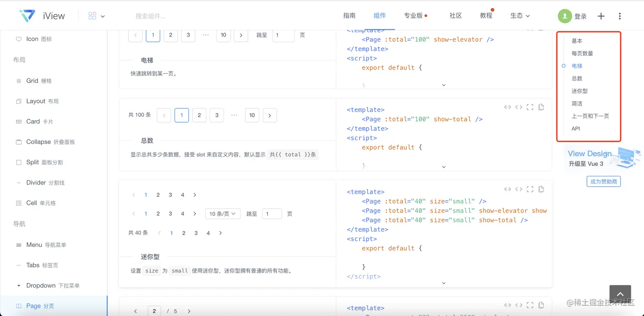
Task: Click the show-code arrows icon for the 总数 demo
Action: click(x=507, y=107)
